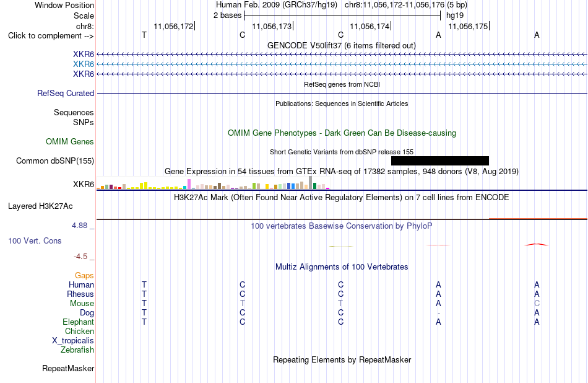
Task: Click the Scale label
Action: pyautogui.click(x=84, y=15)
